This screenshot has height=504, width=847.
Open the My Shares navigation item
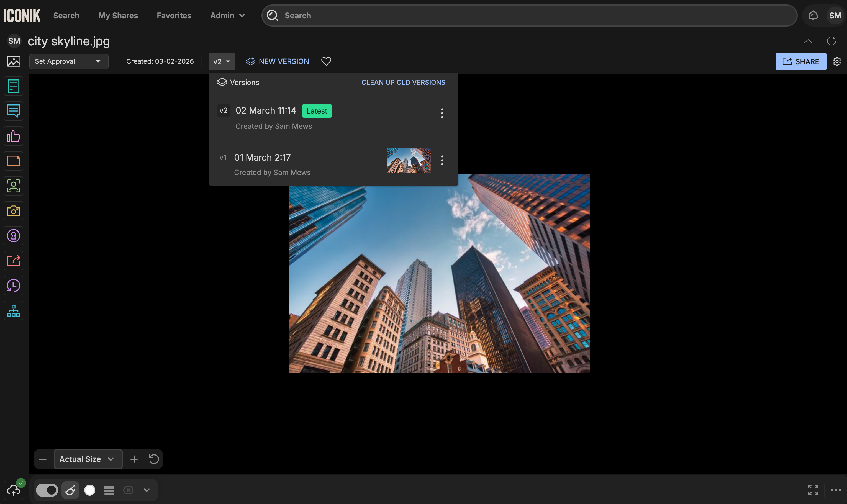pos(118,16)
